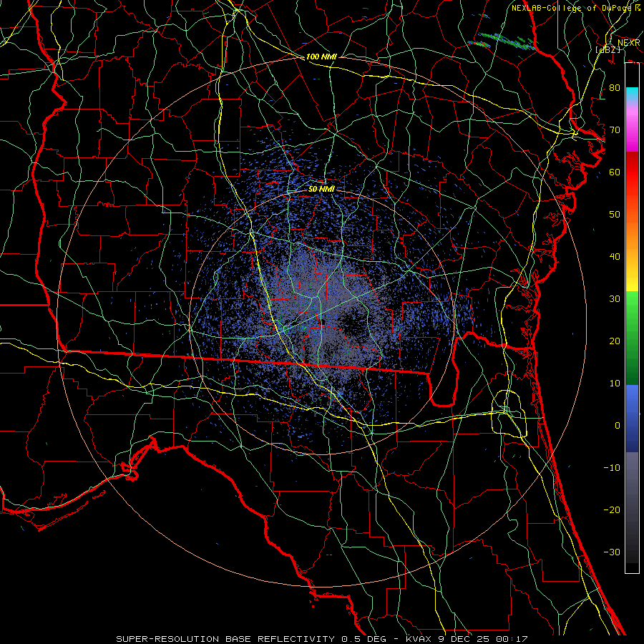Click the 10 value on the dBZ scale
This screenshot has height=644, width=644.
pyautogui.click(x=615, y=384)
